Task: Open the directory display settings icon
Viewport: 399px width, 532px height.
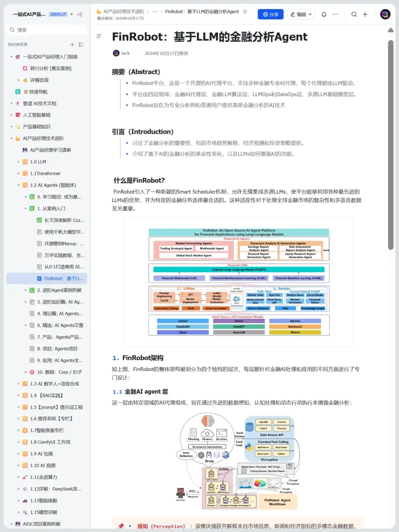Action: coord(82,44)
